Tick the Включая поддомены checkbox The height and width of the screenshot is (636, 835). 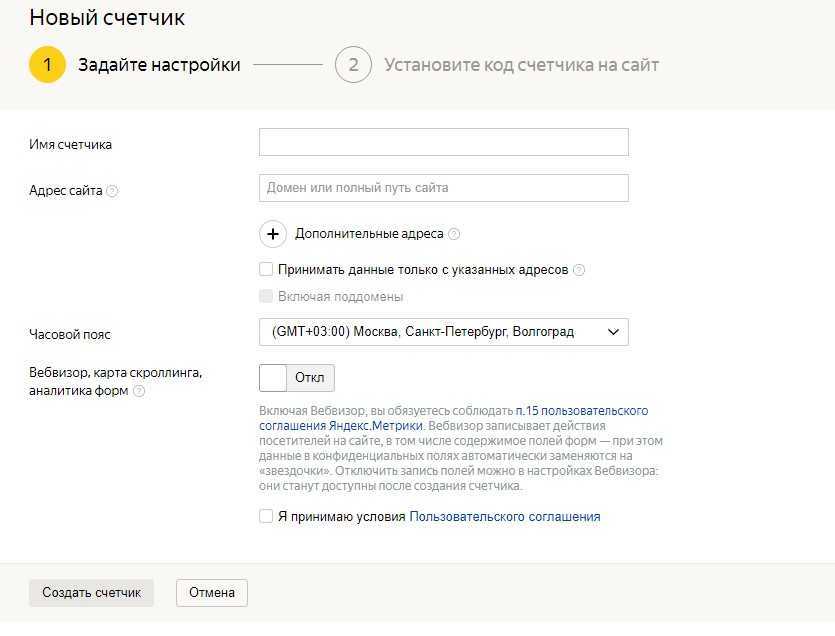tap(266, 296)
